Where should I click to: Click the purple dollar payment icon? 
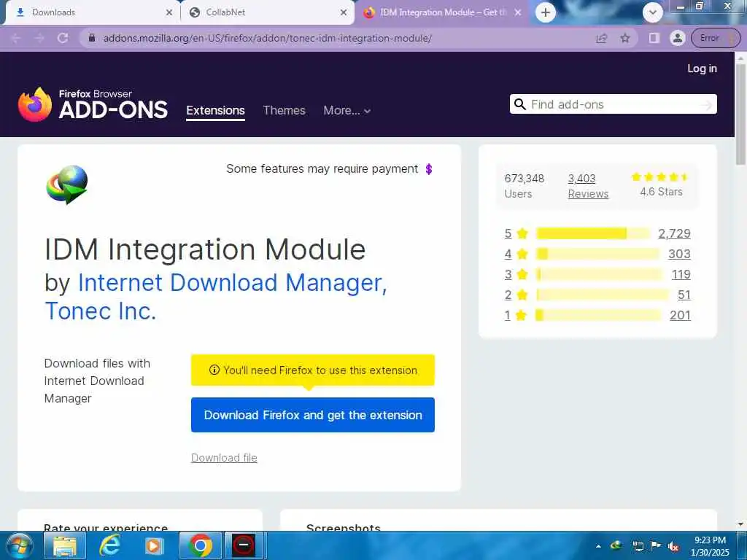pyautogui.click(x=429, y=169)
